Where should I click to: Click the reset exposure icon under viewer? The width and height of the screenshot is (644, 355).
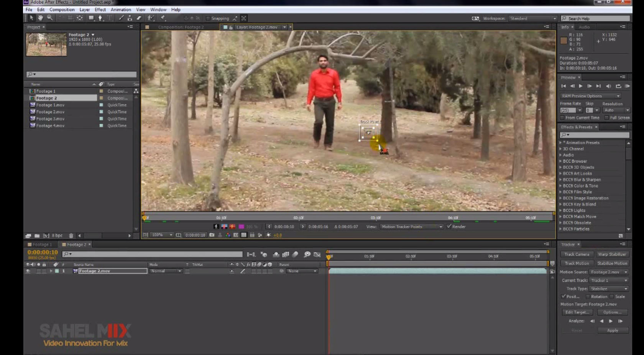[x=268, y=235]
